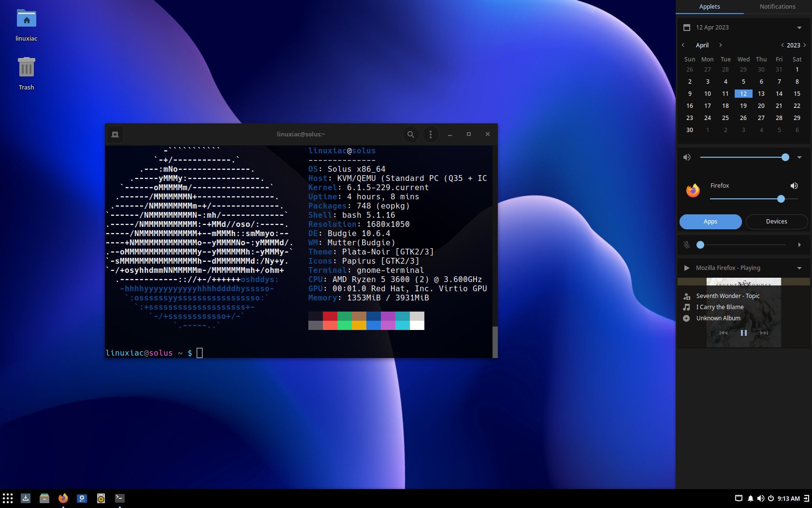The image size is (812, 508).
Task: Open the search in terminal
Action: [411, 134]
